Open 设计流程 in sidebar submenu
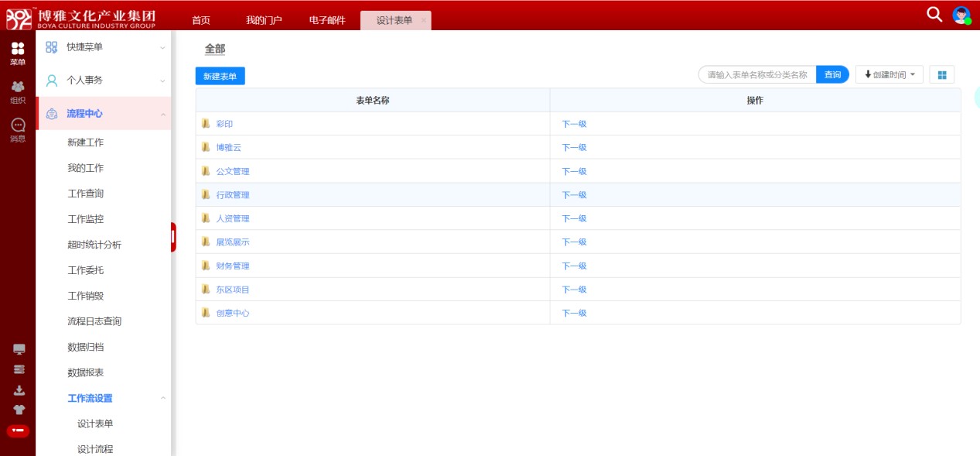Image resolution: width=980 pixels, height=456 pixels. (x=95, y=448)
